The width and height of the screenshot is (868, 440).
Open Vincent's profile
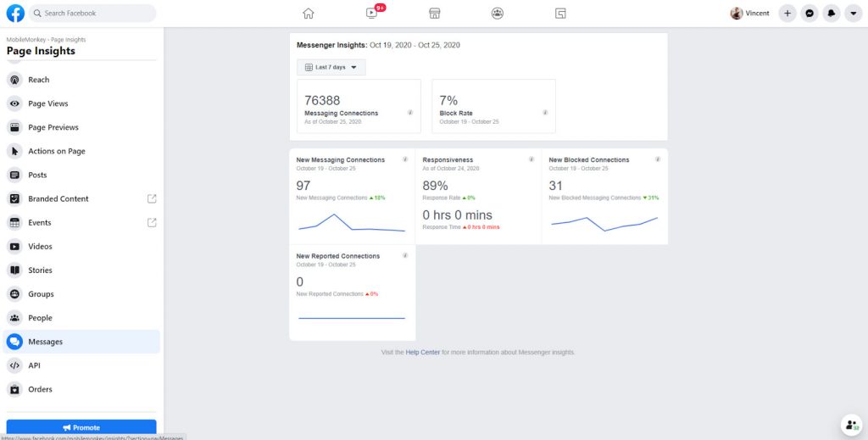click(x=750, y=14)
